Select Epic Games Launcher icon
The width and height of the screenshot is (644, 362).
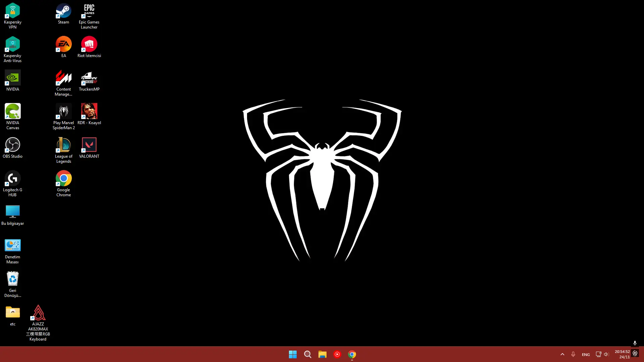89,16
